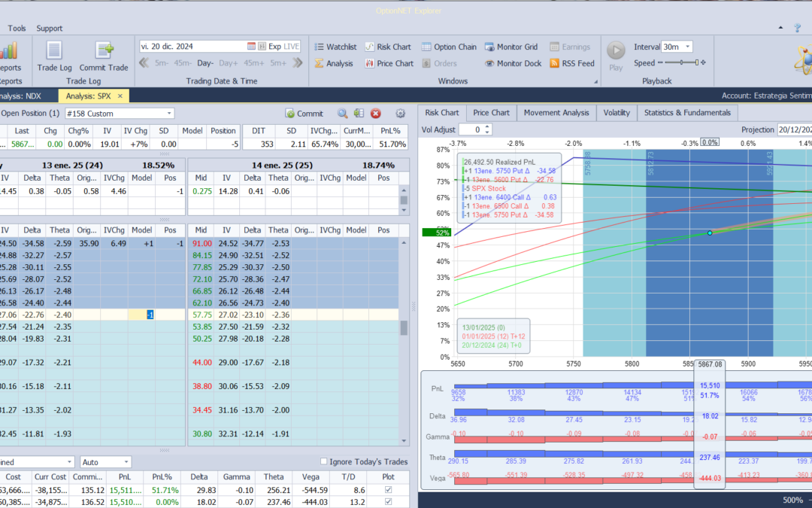Step back with the double-left chevron
The width and height of the screenshot is (812, 508).
144,62
